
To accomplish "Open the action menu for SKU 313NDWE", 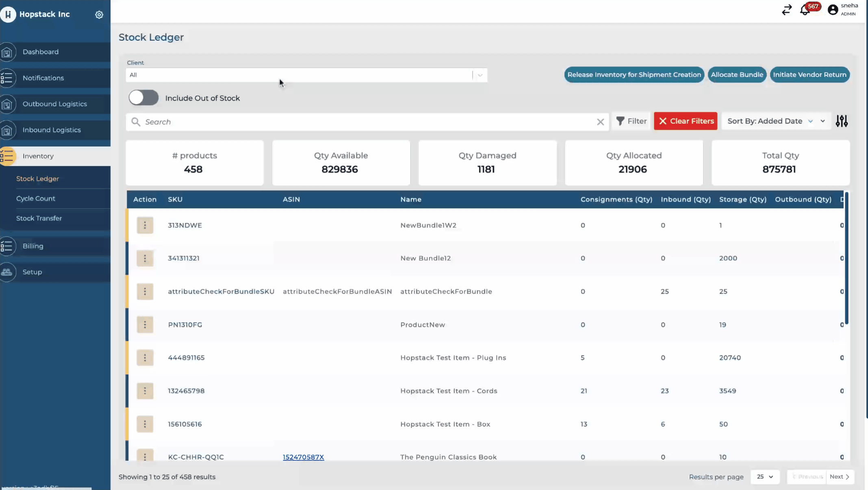I will point(145,225).
